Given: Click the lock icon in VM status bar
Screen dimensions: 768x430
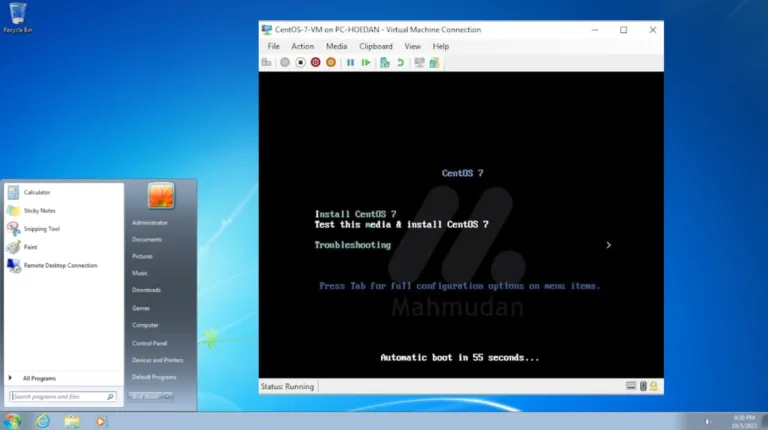Looking at the screenshot, I should [654, 386].
